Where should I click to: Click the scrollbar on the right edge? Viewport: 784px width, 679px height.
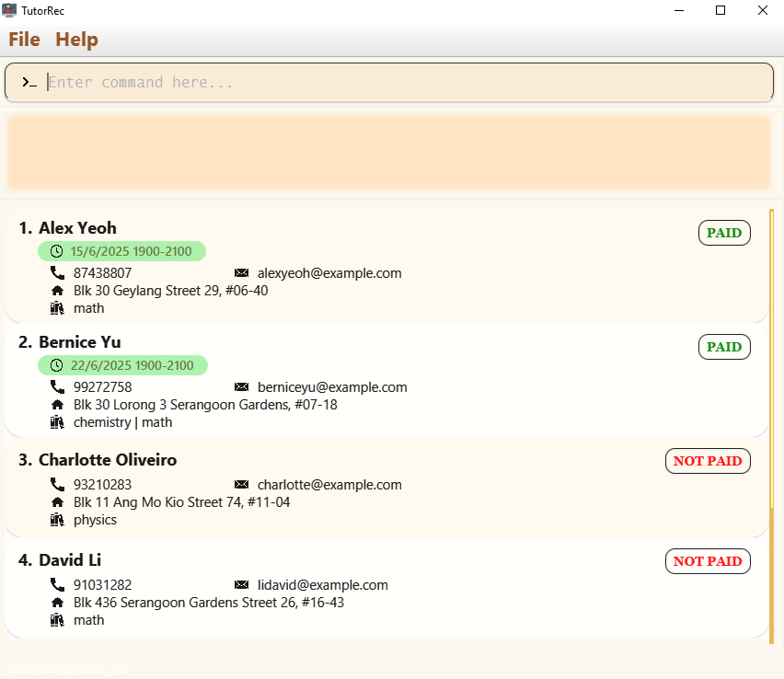(x=771, y=414)
